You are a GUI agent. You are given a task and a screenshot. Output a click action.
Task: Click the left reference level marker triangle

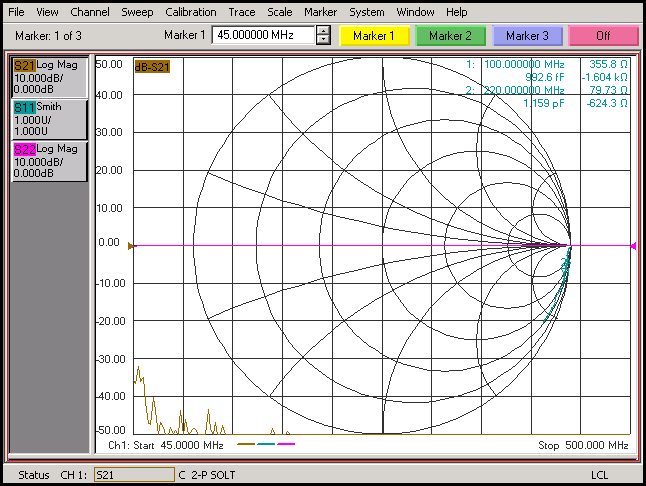(131, 246)
